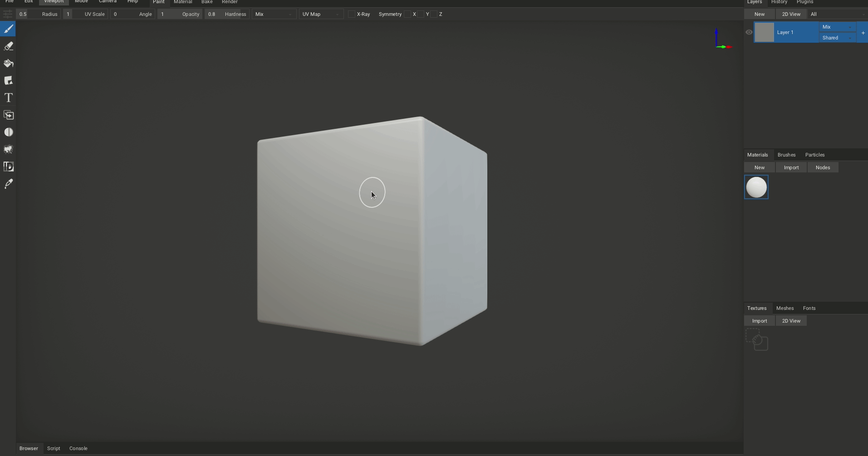Click the Hardness slider
The image size is (868, 456).
(227, 14)
